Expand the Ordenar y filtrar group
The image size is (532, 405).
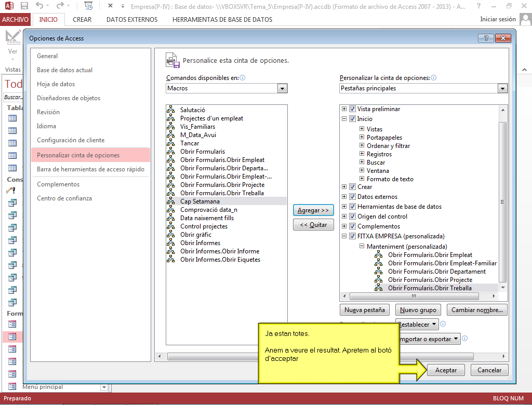[x=362, y=145]
